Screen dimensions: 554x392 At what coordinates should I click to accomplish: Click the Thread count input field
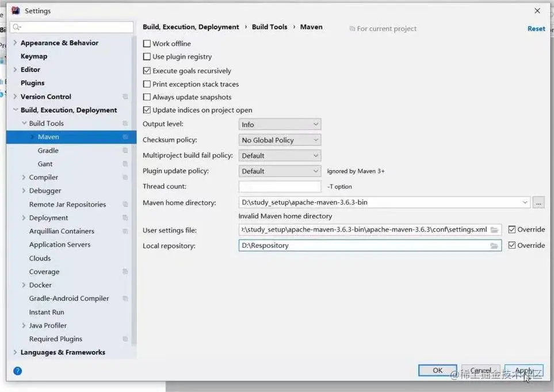pos(280,186)
